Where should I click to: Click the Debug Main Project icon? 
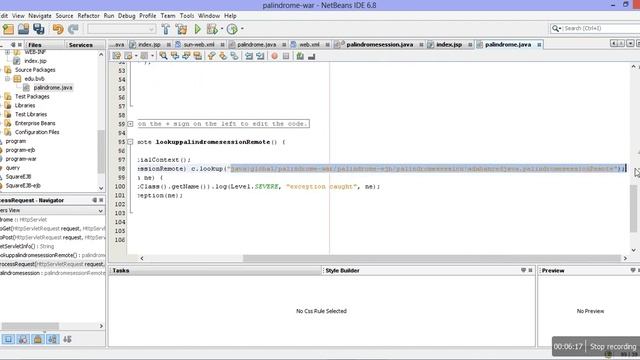coord(212,29)
